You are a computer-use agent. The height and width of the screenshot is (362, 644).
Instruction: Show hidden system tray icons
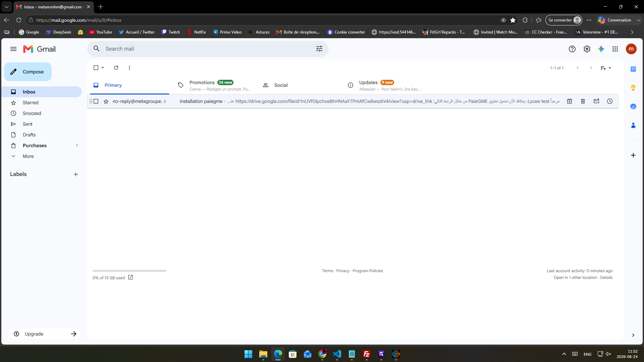pyautogui.click(x=564, y=354)
